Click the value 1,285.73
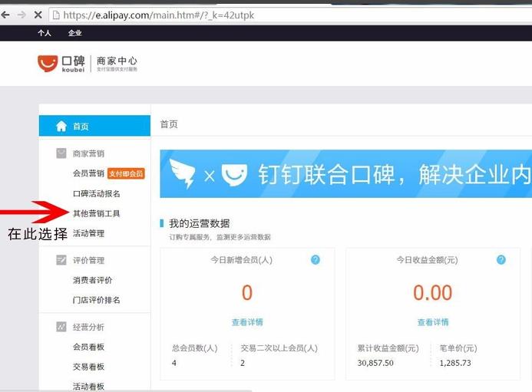 [x=455, y=363]
